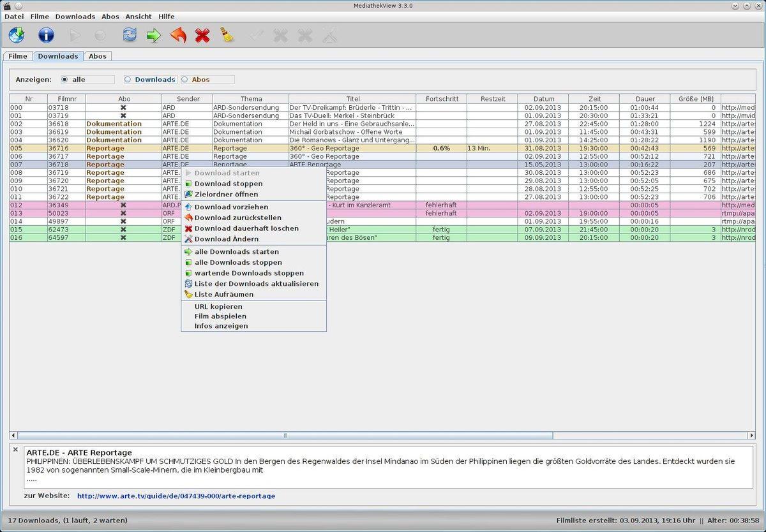Open the Downloads menu in menu bar

(75, 17)
